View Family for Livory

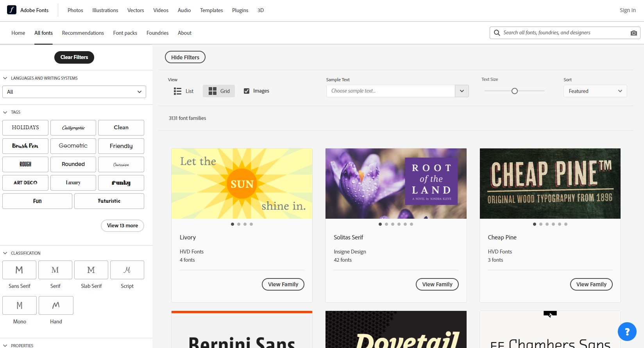(283, 284)
